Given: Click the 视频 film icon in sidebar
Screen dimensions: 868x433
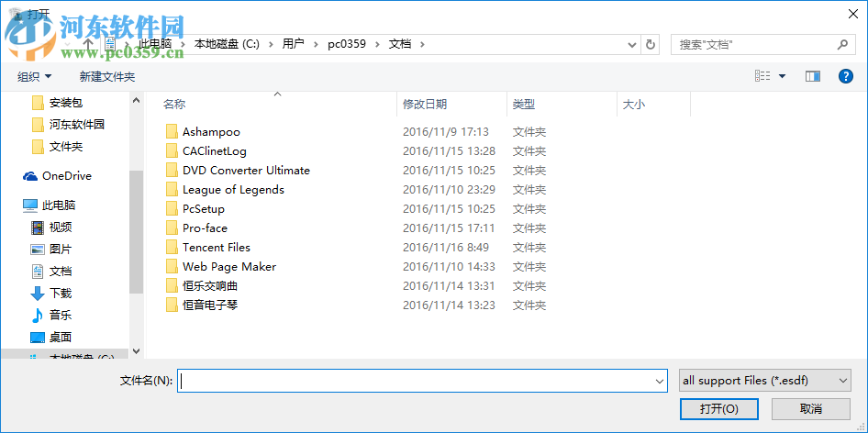Looking at the screenshot, I should click(37, 227).
